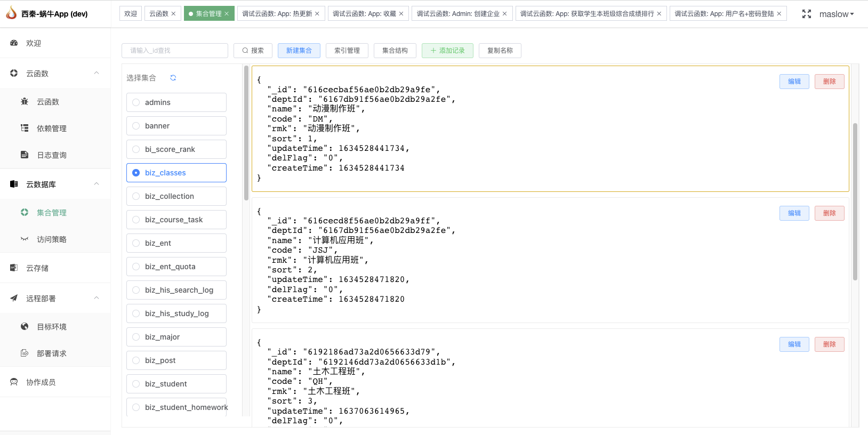Click the fullscreen icon in the top bar
The image size is (868, 435).
coord(806,14)
